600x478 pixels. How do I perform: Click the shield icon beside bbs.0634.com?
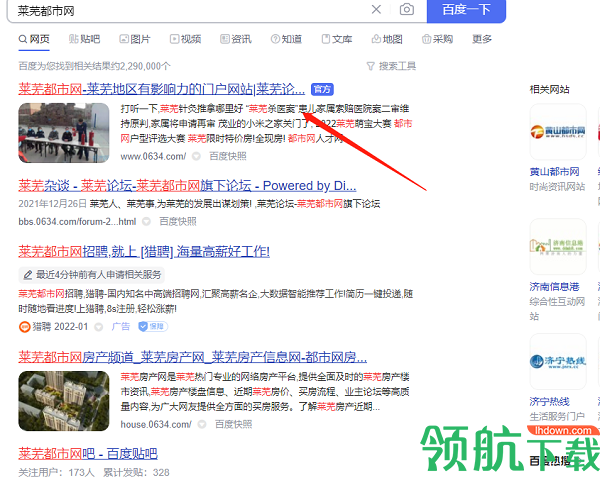tap(146, 222)
